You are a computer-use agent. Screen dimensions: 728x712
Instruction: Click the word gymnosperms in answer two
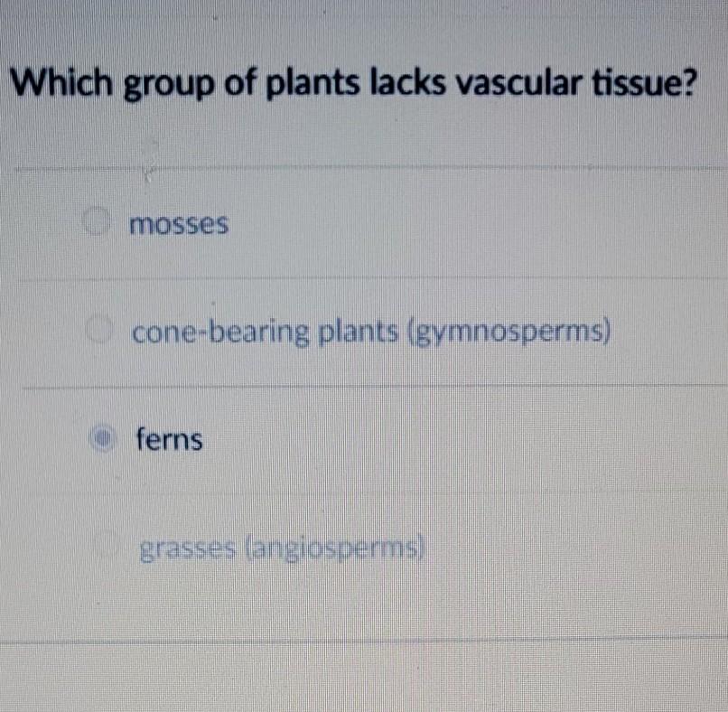[x=507, y=332]
